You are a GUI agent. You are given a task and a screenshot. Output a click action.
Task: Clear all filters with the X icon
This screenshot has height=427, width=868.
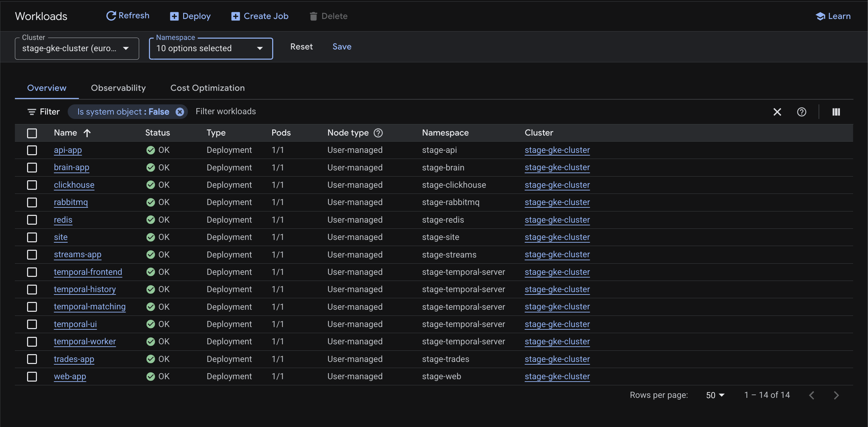(777, 112)
